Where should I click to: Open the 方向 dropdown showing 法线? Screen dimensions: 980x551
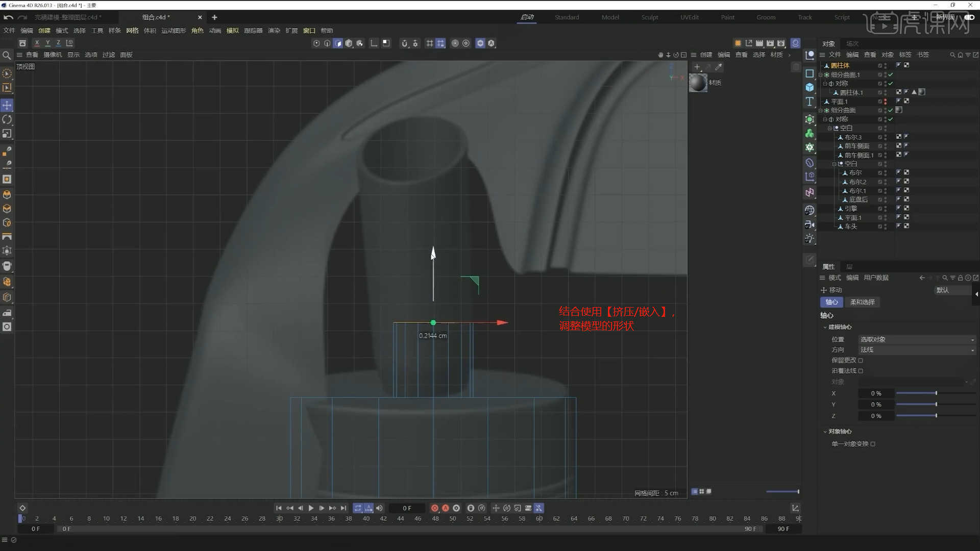(x=917, y=350)
